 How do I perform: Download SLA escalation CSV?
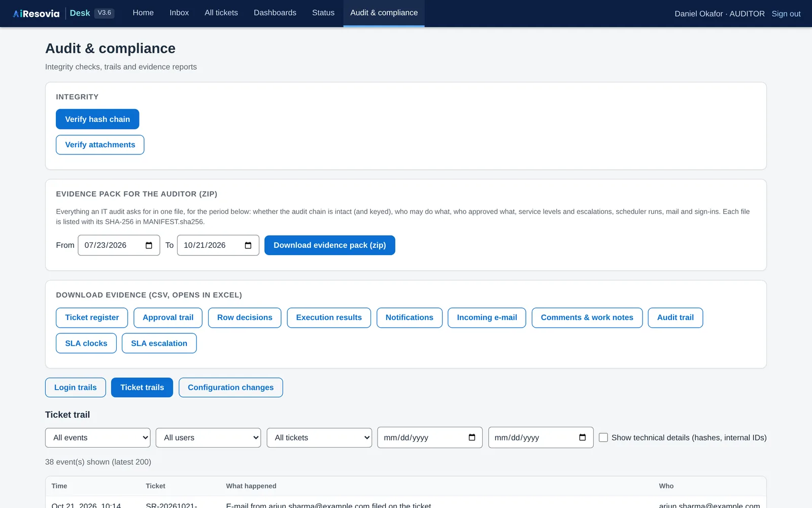(x=159, y=343)
